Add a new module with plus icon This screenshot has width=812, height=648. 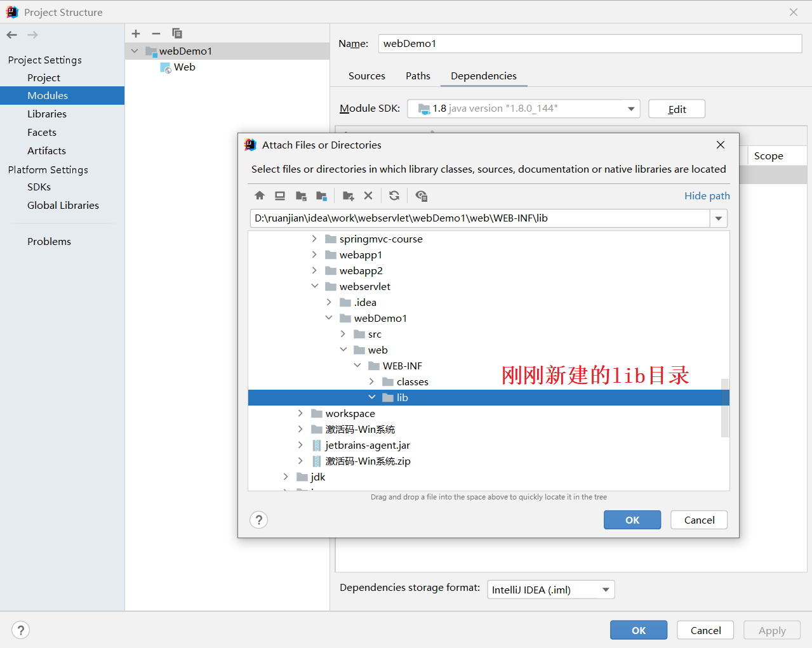point(136,34)
